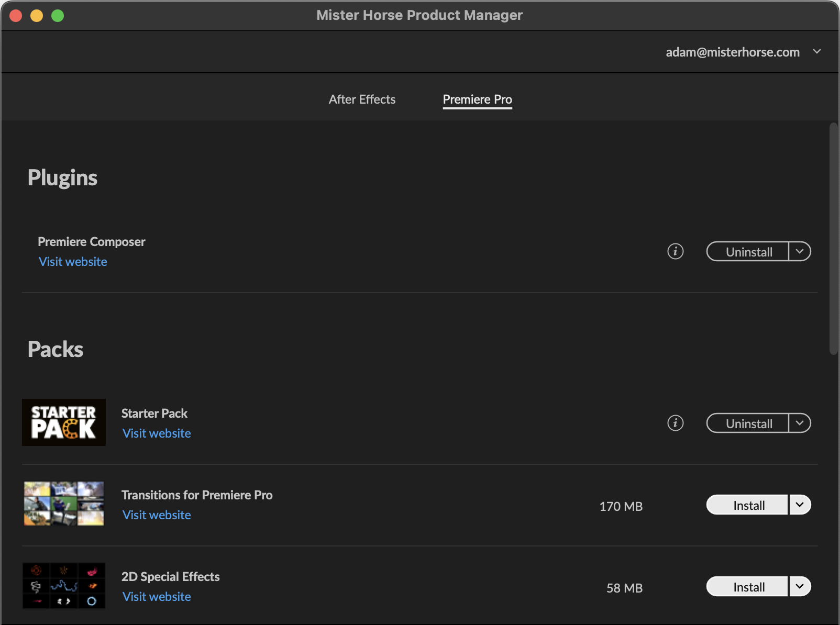The width and height of the screenshot is (840, 625).
Task: Open the Starter Pack website
Action: 156,433
